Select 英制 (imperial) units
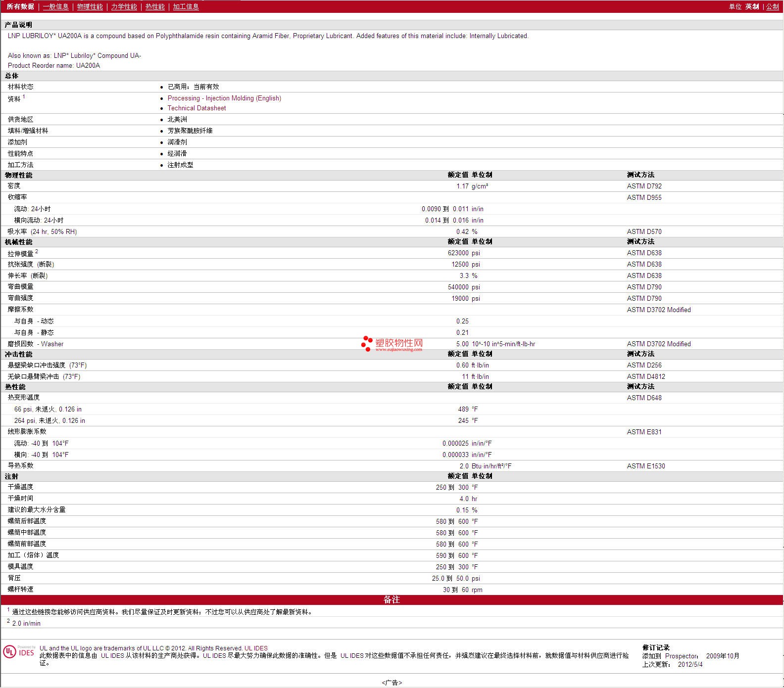This screenshot has height=688, width=784. (x=752, y=6)
